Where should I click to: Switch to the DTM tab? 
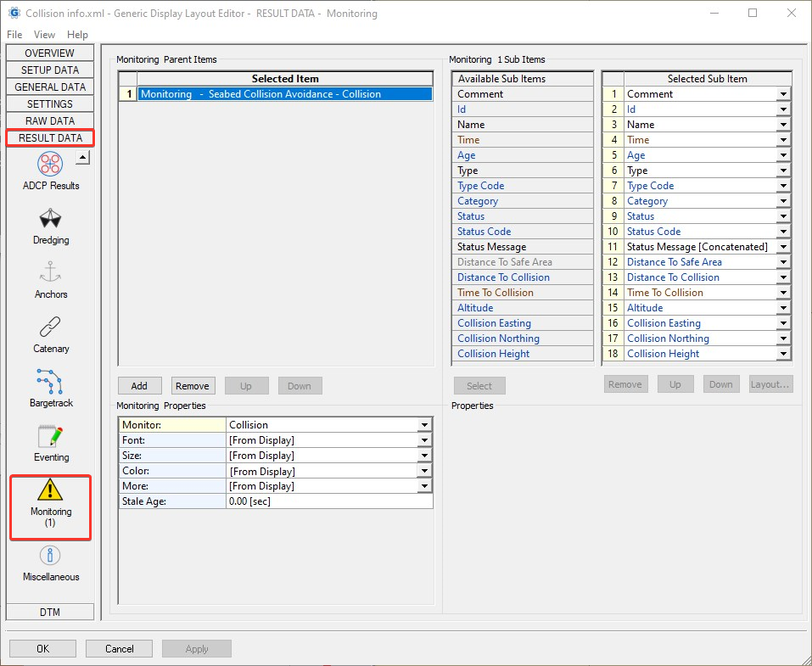click(x=50, y=612)
